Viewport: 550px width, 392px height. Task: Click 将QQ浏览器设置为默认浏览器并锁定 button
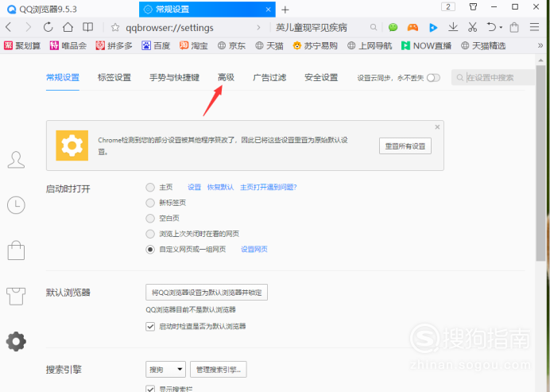click(207, 293)
